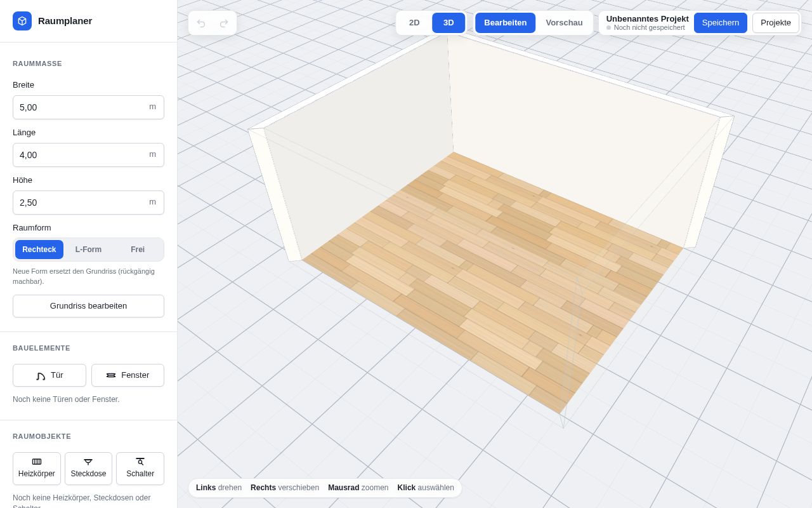Click the 'Rechts verschieben' hint
The width and height of the screenshot is (812, 508).
click(x=285, y=488)
